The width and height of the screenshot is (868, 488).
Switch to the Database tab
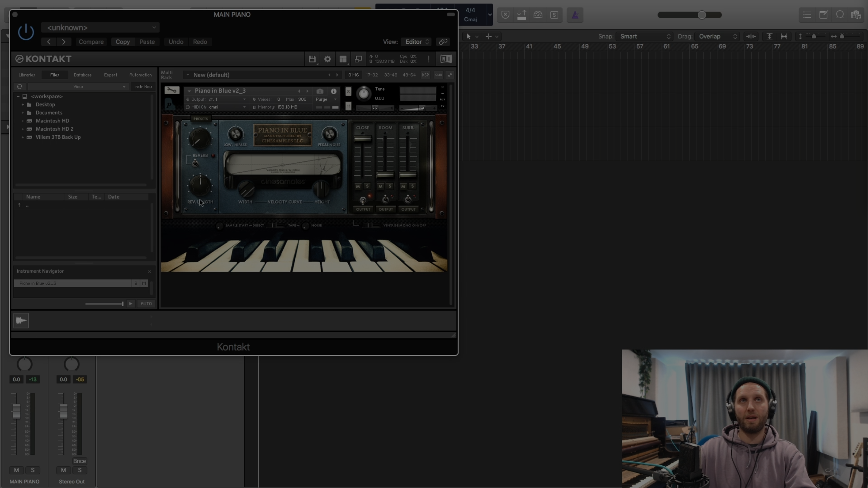click(x=82, y=75)
